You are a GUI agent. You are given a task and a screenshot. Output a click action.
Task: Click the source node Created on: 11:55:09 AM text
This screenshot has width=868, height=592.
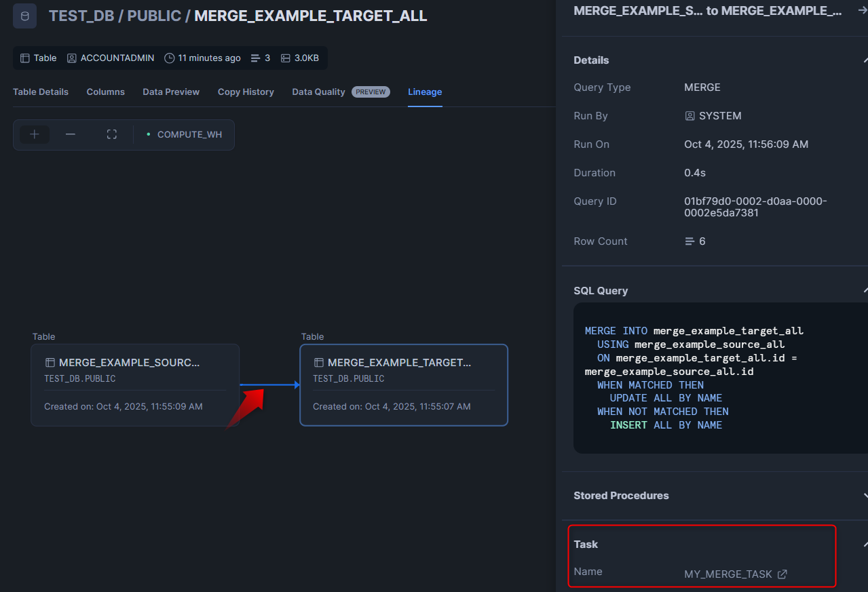tap(124, 407)
